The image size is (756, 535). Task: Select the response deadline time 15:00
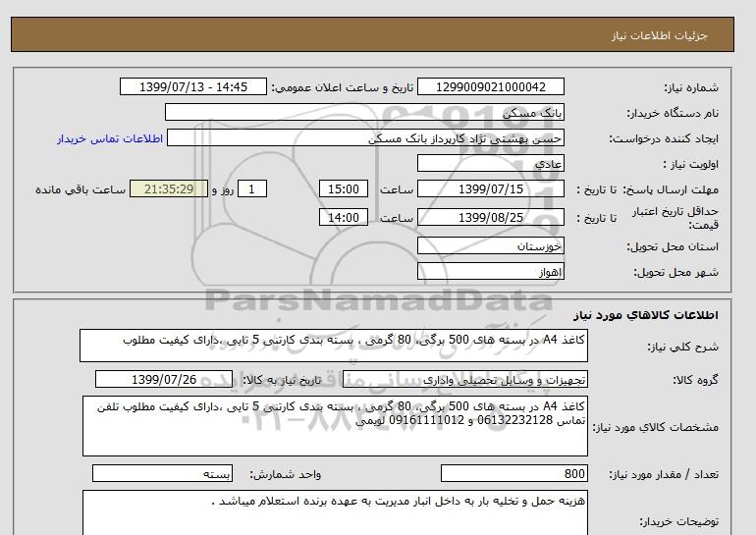click(345, 189)
